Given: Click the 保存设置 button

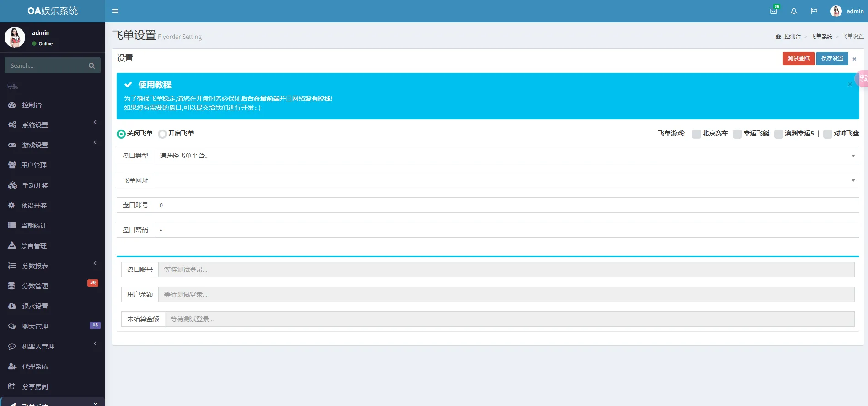Looking at the screenshot, I should (x=832, y=59).
